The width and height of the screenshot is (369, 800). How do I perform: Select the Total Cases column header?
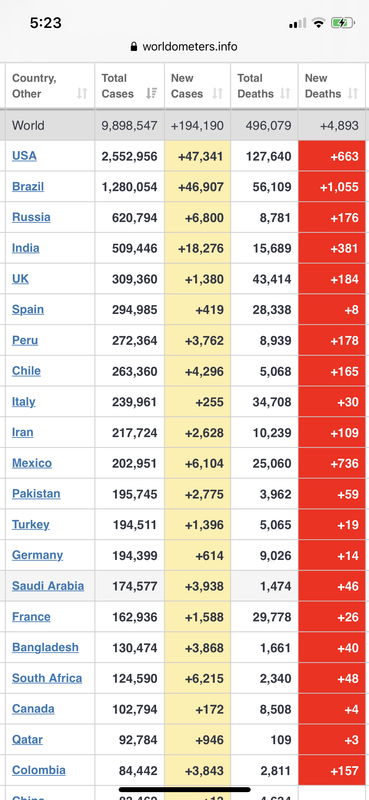click(130, 86)
